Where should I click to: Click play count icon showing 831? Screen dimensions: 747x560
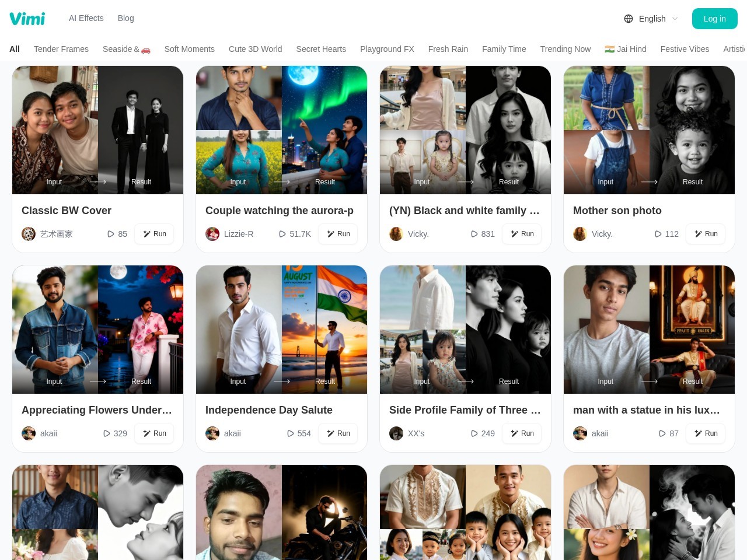pos(474,234)
